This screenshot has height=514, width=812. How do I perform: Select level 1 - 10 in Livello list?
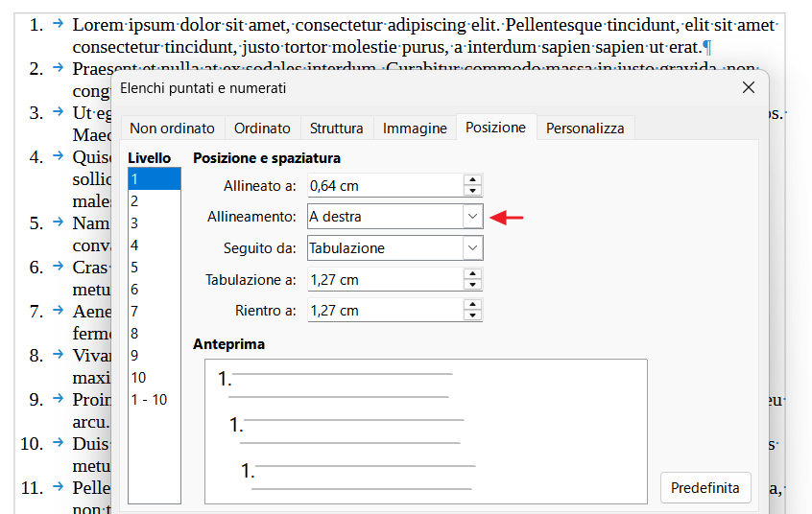click(155, 400)
